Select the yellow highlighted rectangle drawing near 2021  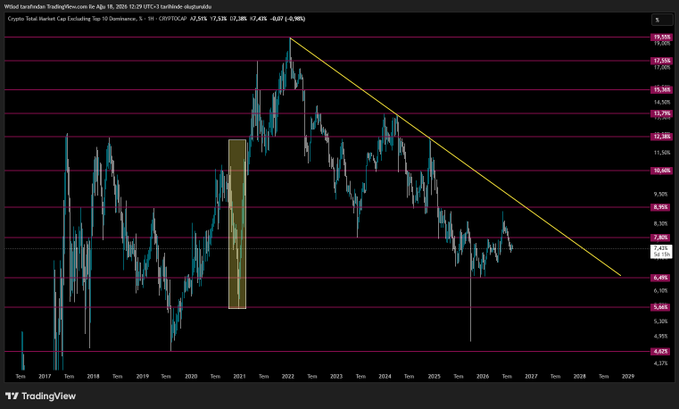[x=237, y=224]
